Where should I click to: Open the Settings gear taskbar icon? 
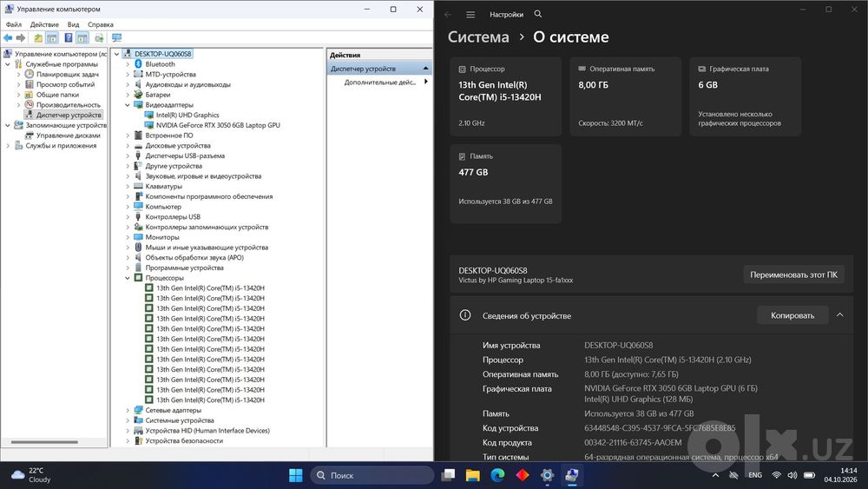pos(547,475)
